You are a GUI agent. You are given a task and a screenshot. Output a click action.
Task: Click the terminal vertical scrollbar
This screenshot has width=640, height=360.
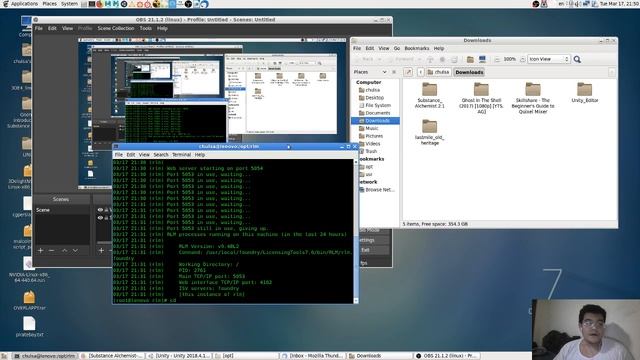356,231
